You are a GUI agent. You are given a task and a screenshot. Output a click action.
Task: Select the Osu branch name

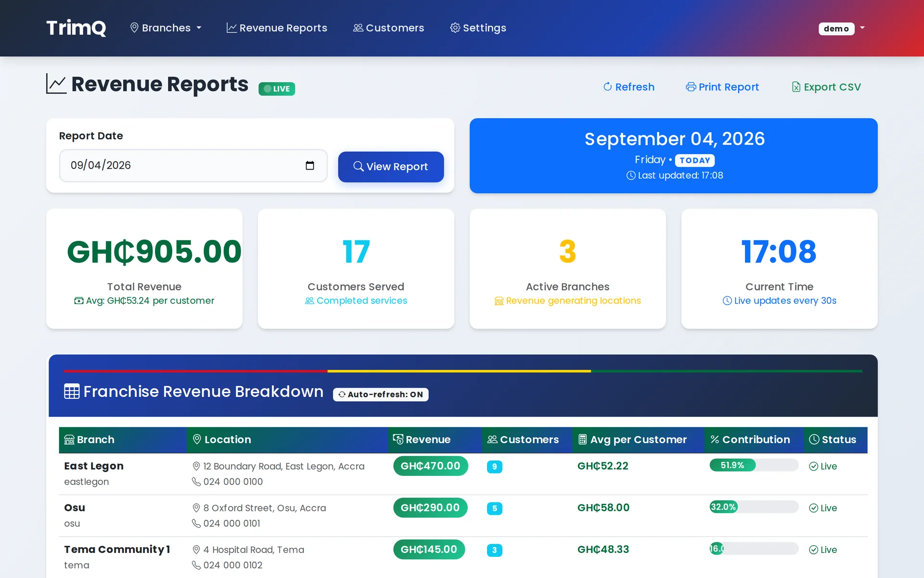(x=75, y=508)
